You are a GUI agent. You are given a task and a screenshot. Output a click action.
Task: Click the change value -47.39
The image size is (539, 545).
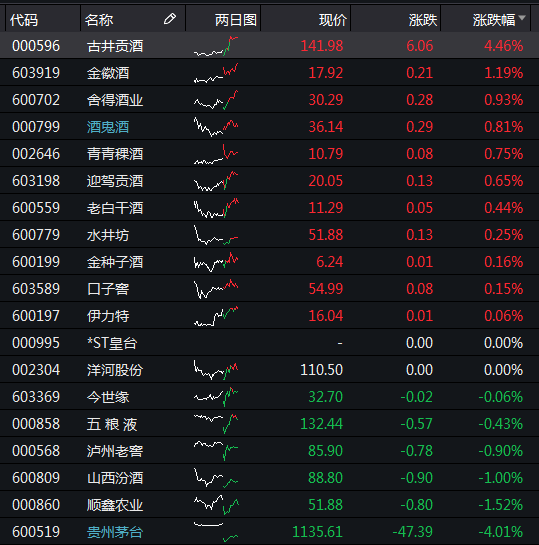point(413,532)
